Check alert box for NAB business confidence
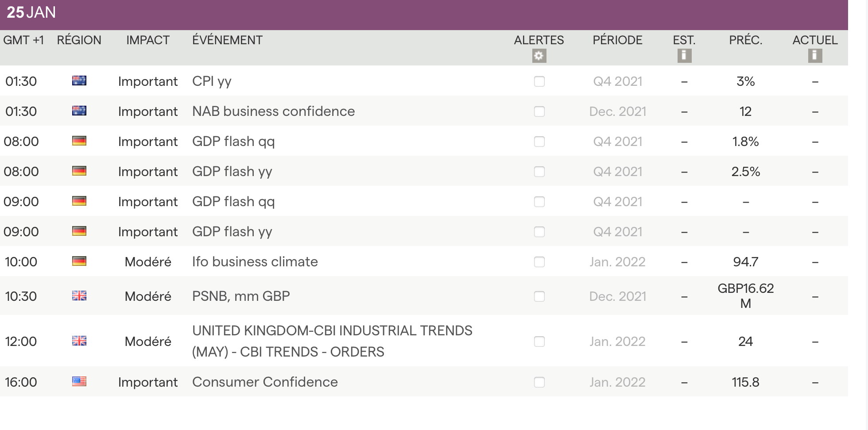The height and width of the screenshot is (430, 868). 539,111
